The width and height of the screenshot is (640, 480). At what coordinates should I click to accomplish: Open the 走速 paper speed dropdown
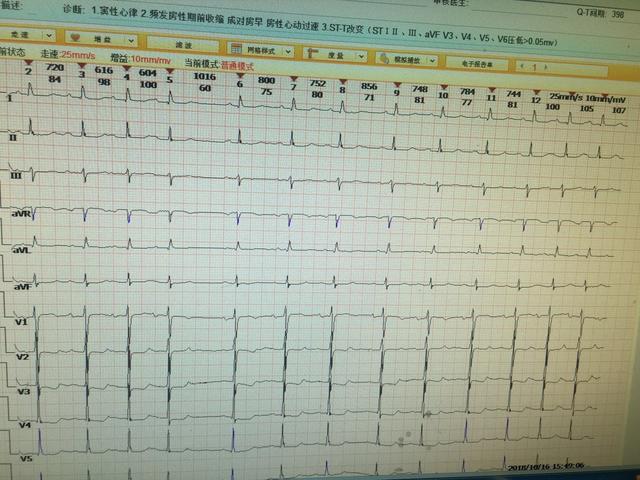coord(49,36)
